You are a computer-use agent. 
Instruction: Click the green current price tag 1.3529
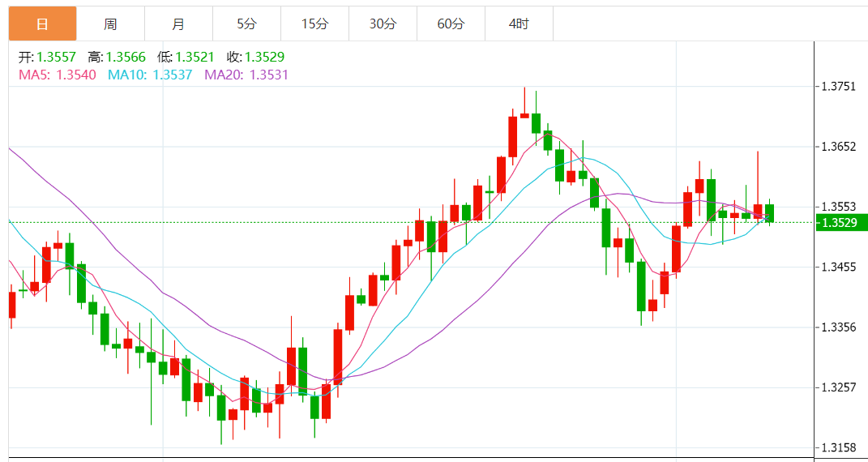(x=840, y=222)
